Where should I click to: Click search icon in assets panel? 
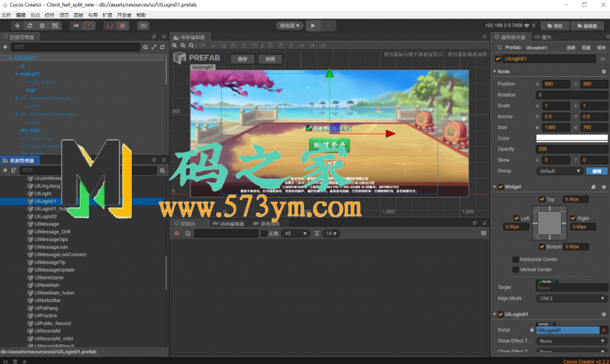(162, 170)
